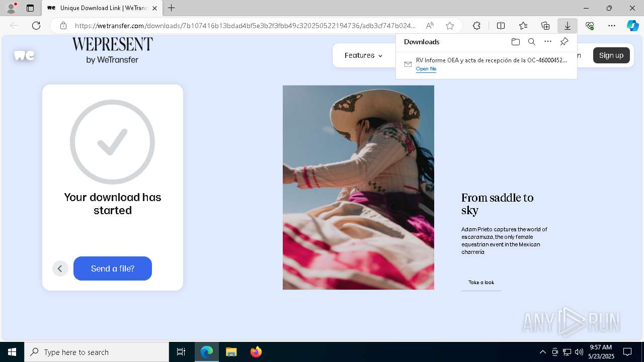This screenshot has width=644, height=362.
Task: Click the WePresent by WeTransfer logo
Action: point(112,50)
